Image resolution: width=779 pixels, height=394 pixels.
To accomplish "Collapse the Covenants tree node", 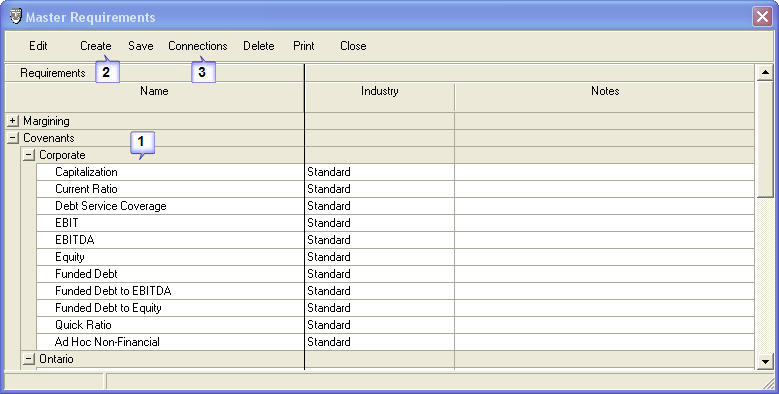I will (x=13, y=138).
